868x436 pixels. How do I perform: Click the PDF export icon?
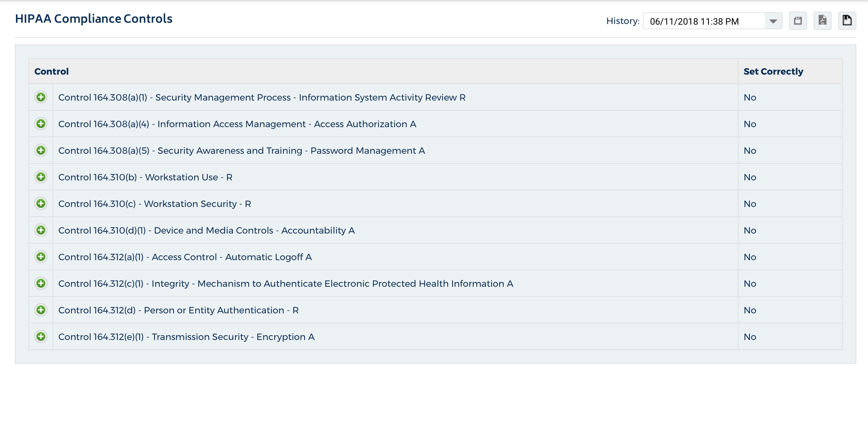pyautogui.click(x=822, y=21)
